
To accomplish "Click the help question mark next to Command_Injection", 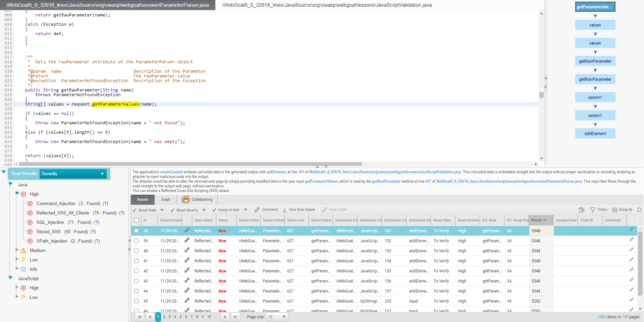I will 106,203.
